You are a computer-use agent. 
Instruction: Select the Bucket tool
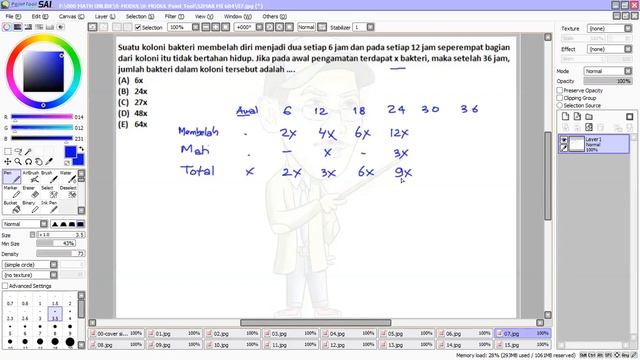[11, 207]
